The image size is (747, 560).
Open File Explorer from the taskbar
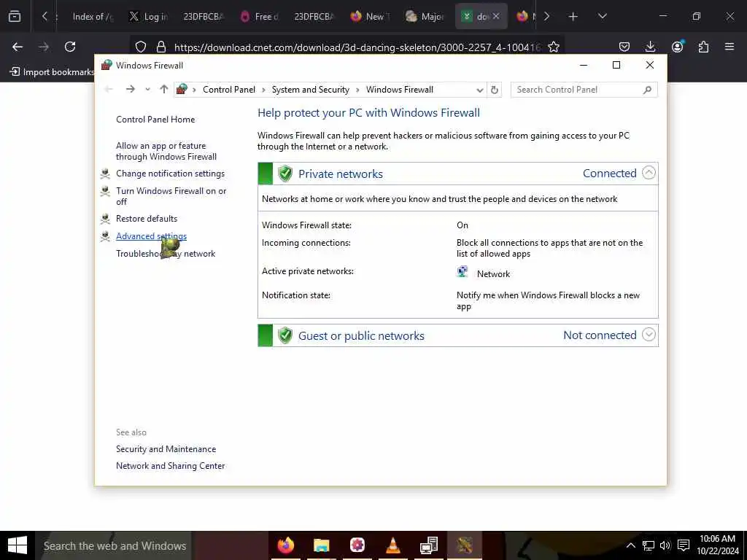[322, 545]
